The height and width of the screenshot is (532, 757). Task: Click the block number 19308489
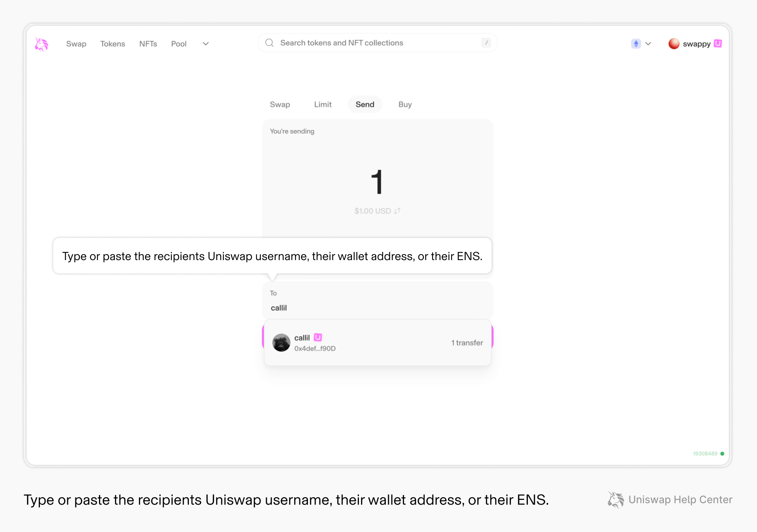click(x=705, y=454)
